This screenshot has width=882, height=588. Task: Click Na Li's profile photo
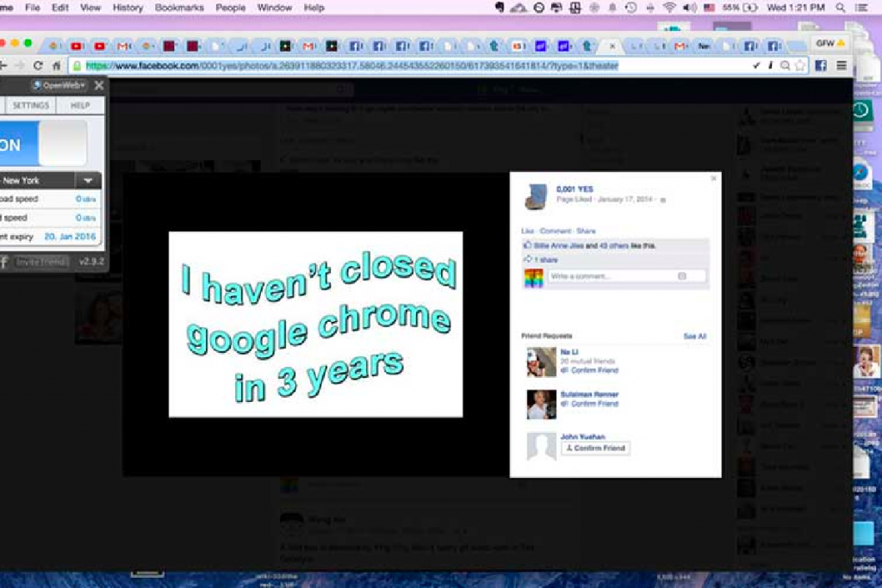(x=541, y=362)
